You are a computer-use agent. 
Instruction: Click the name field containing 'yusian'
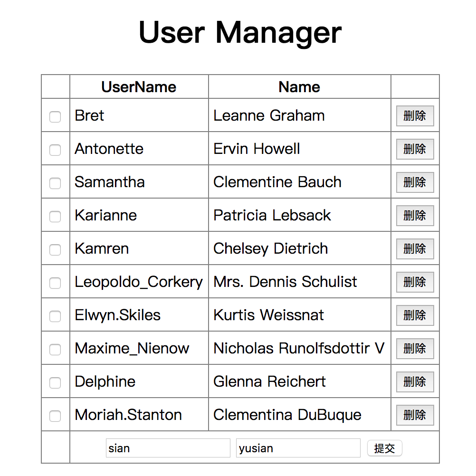click(298, 448)
